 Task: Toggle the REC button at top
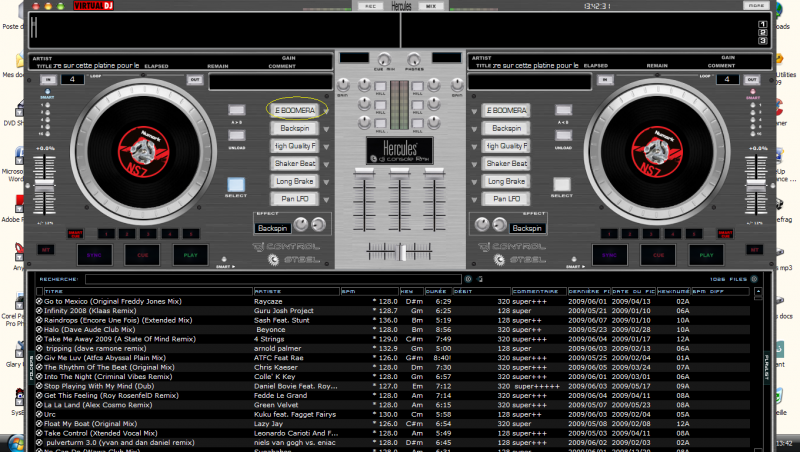coord(369,5)
